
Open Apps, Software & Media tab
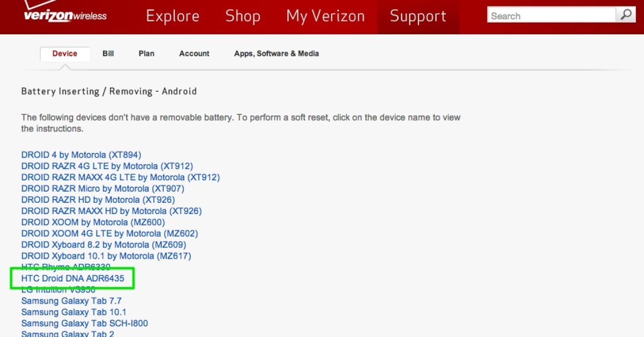click(x=276, y=54)
